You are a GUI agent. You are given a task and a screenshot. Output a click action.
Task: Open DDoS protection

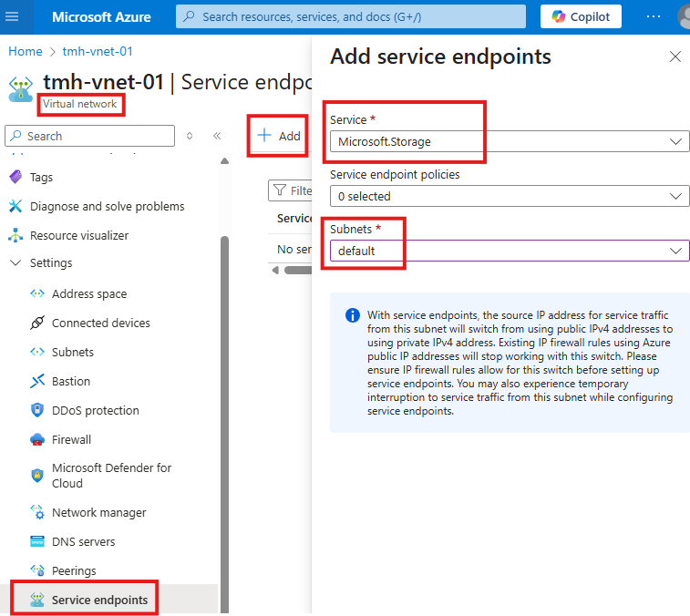[x=96, y=411]
